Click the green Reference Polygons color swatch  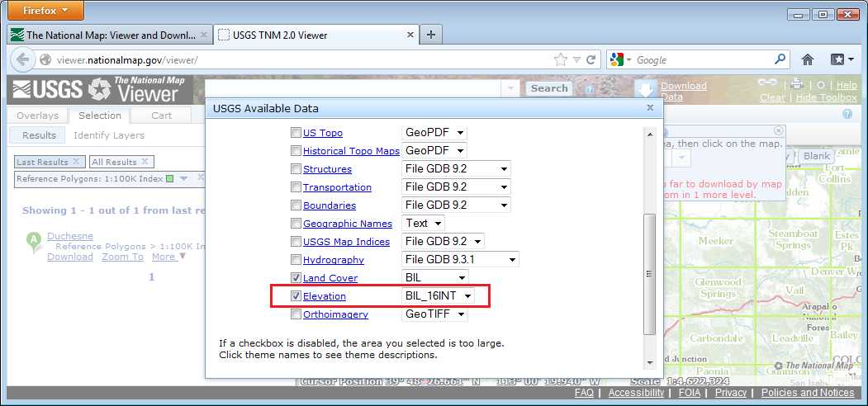pyautogui.click(x=169, y=178)
